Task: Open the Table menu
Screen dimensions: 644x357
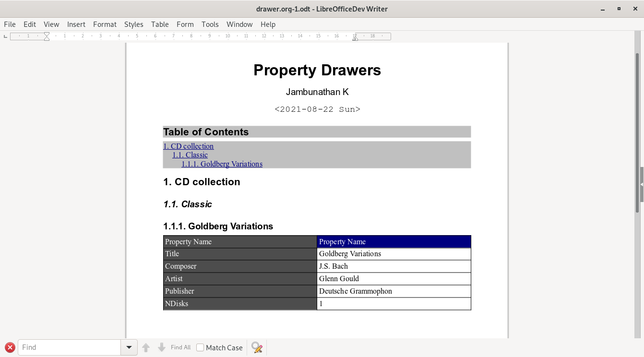Action: point(160,24)
